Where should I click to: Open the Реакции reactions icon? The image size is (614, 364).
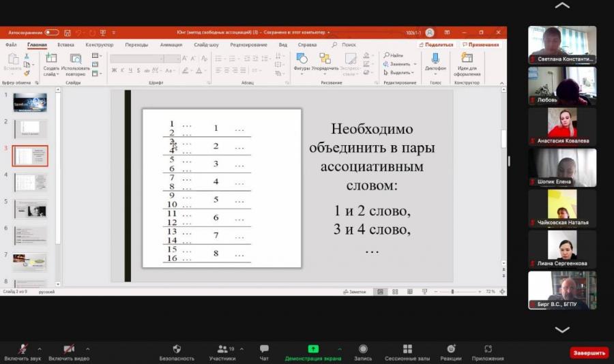click(451, 348)
